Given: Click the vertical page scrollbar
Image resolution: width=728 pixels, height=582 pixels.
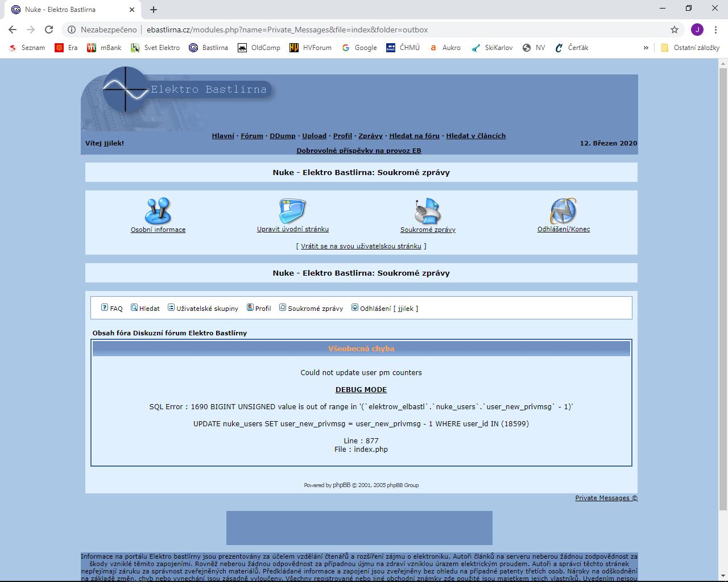Looking at the screenshot, I should (723, 284).
